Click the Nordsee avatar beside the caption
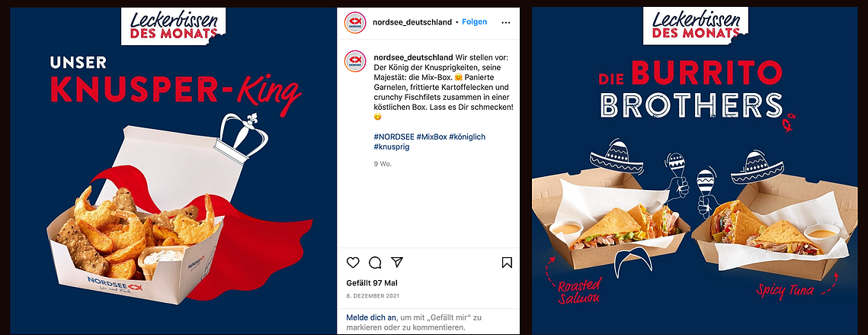The height and width of the screenshot is (335, 868). 355,61
